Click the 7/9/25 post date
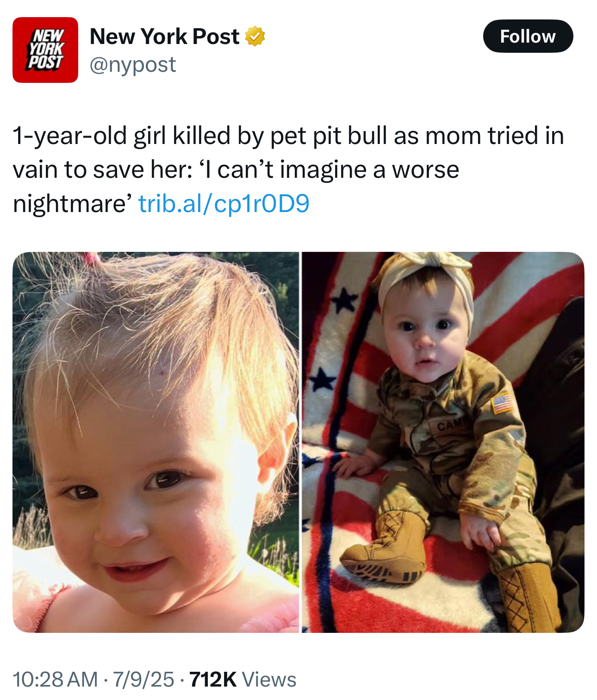Viewport: 597px width, 700px height. (x=143, y=680)
